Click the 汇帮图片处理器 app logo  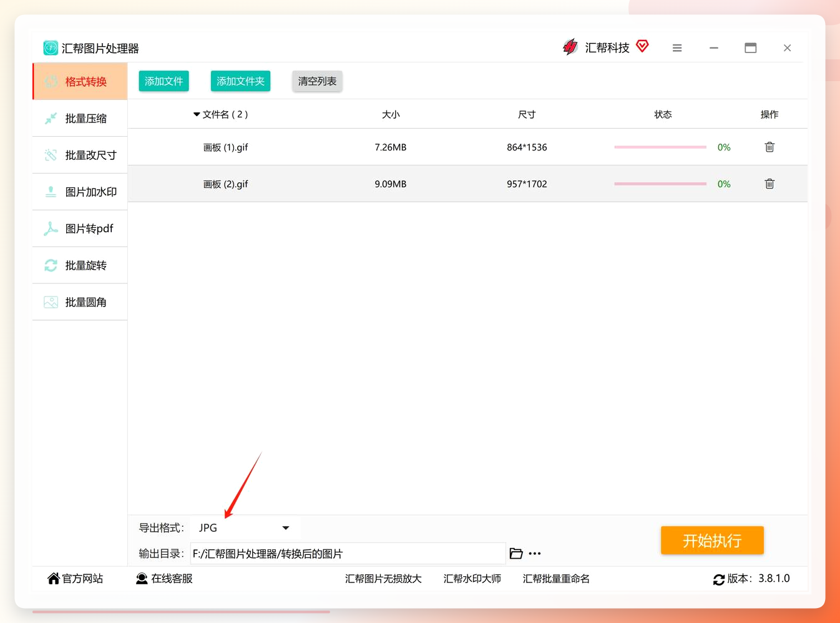(x=51, y=48)
